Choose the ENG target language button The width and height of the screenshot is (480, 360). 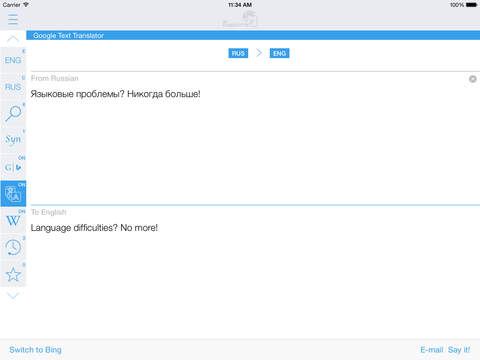pos(279,53)
